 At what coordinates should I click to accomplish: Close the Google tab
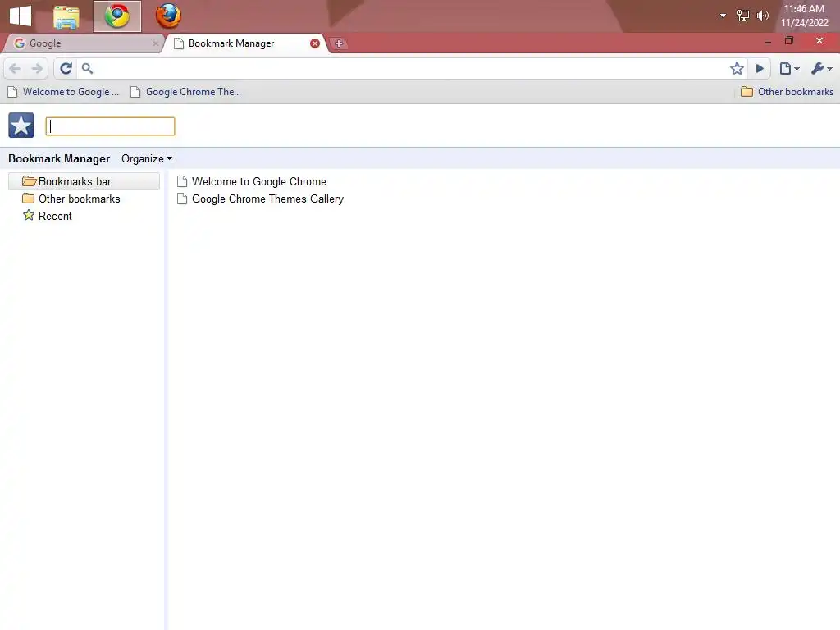155,43
